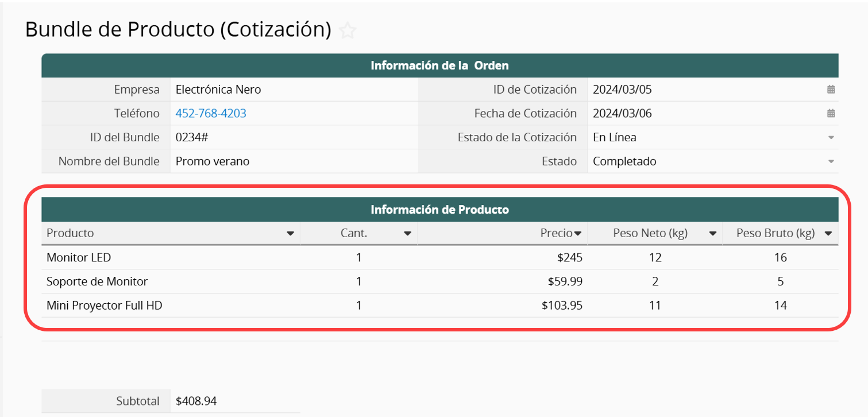
Task: Star the Bundle de Producto sheet as favorite
Action: [x=348, y=31]
